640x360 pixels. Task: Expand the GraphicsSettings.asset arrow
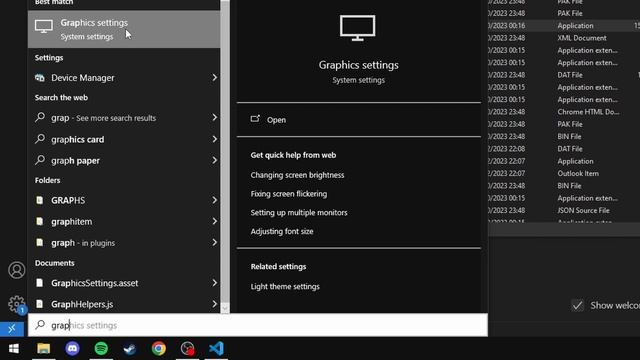[x=214, y=283]
